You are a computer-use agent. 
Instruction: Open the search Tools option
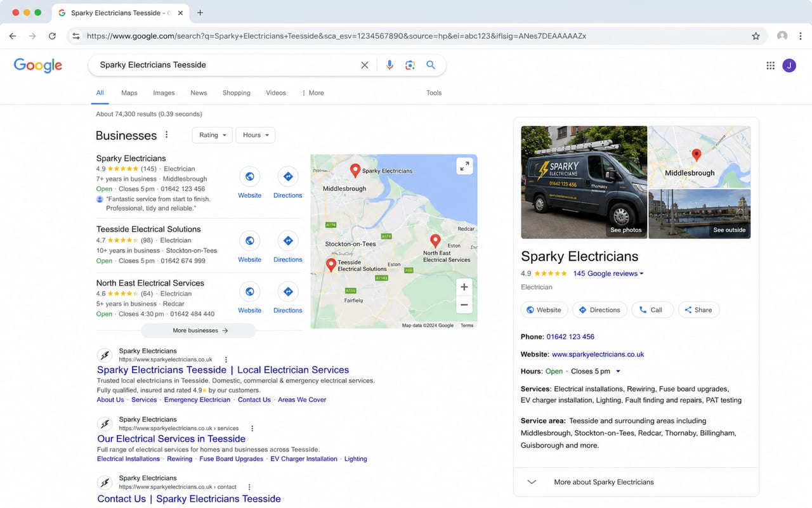[434, 93]
